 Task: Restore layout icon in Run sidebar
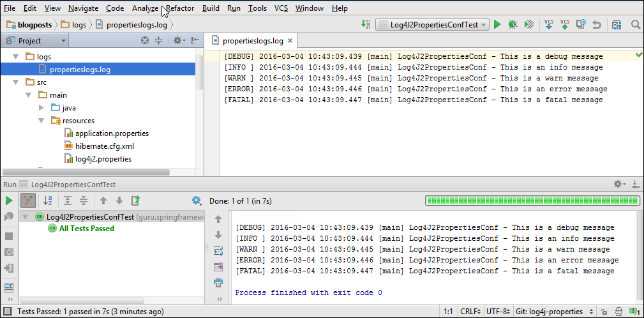pos(9,287)
